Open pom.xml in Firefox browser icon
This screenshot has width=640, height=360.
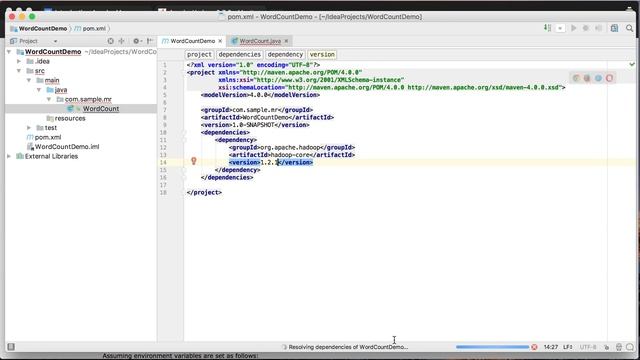pyautogui.click(x=587, y=78)
